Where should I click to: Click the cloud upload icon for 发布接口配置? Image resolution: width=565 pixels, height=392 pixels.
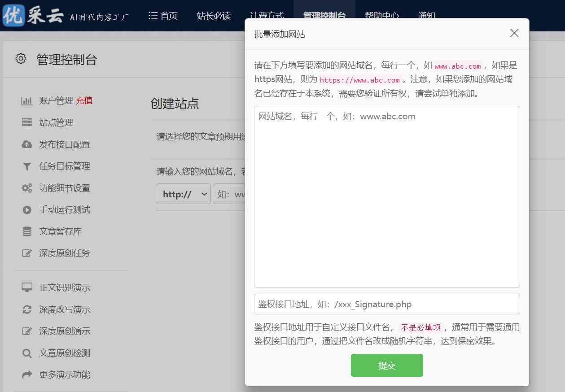27,144
